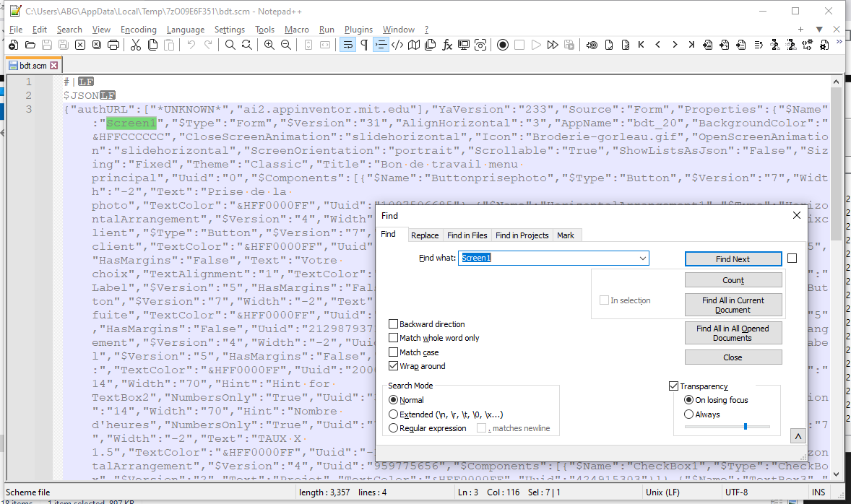Adjust the Transparency slider
Image resolution: width=851 pixels, height=504 pixels.
pyautogui.click(x=745, y=427)
